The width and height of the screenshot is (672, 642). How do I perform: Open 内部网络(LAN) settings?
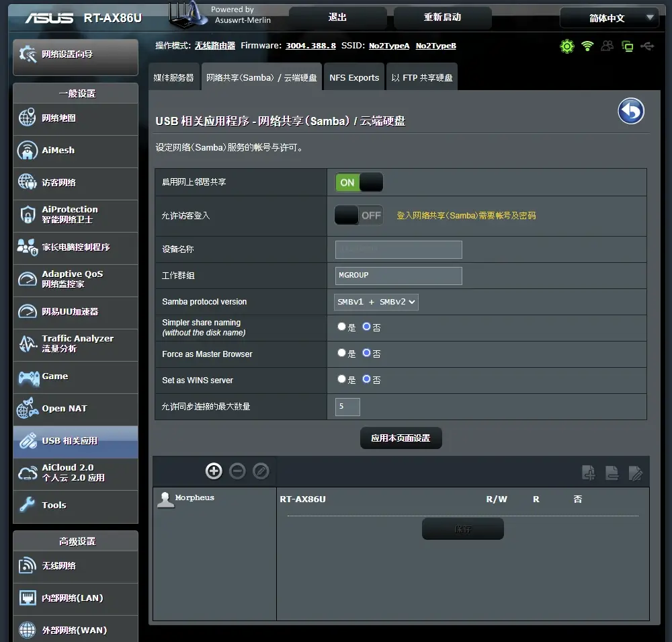(x=75, y=598)
